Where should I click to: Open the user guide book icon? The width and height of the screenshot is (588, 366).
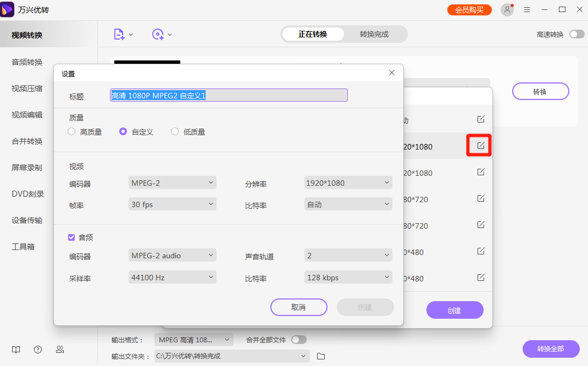pos(15,350)
